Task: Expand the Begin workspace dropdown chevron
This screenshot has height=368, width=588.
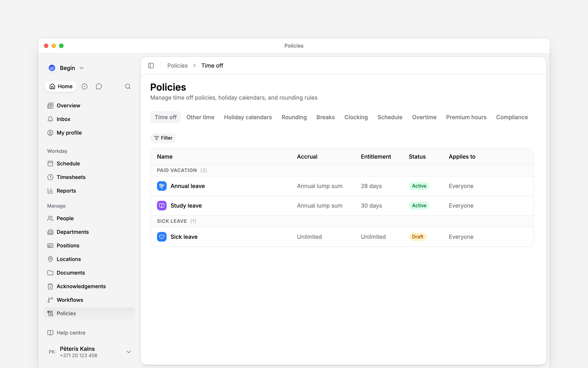Action: [x=82, y=68]
